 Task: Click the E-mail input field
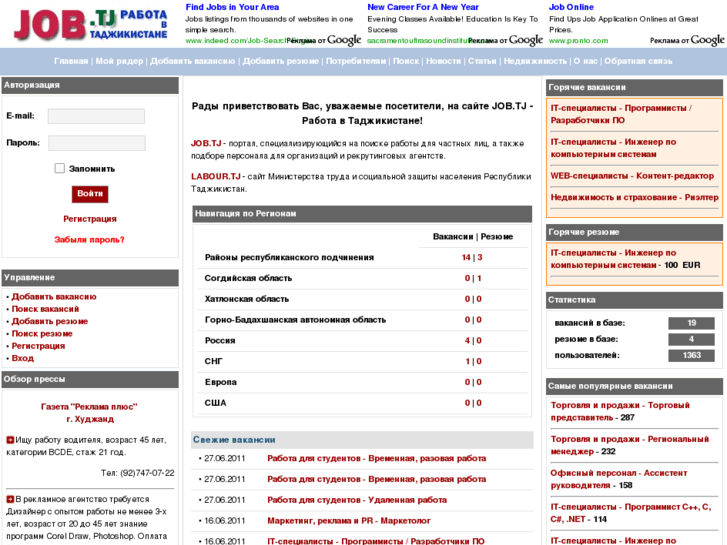(96, 116)
